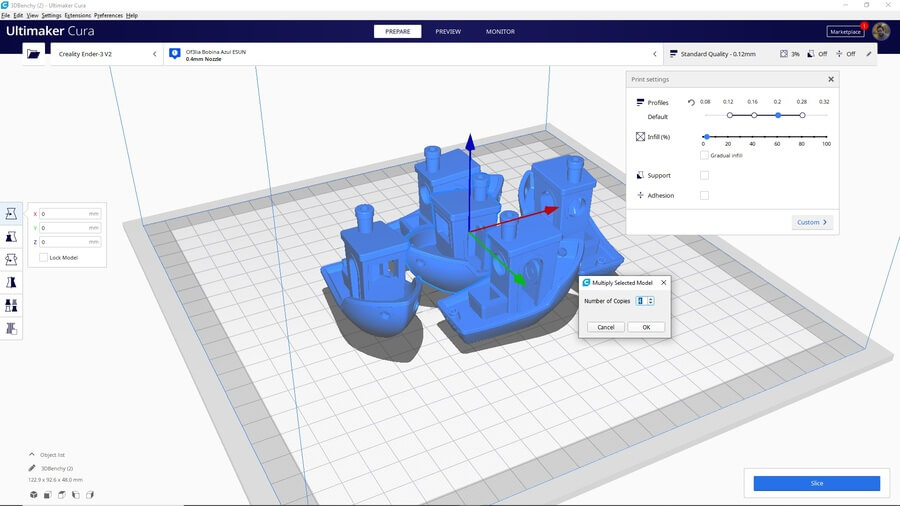Screen dimensions: 900x506
Task: Click the adhesion icon in top bar
Action: click(839, 54)
